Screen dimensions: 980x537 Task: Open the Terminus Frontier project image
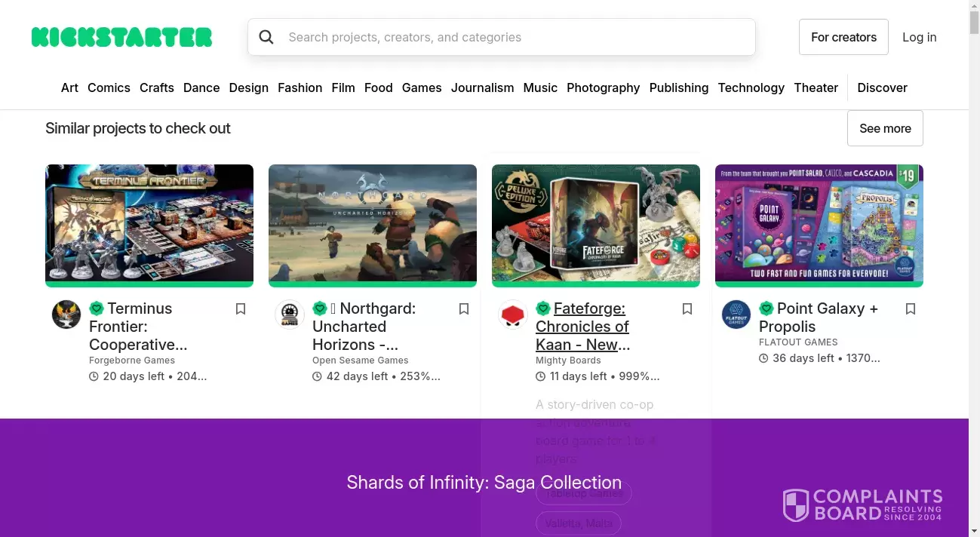click(x=149, y=223)
